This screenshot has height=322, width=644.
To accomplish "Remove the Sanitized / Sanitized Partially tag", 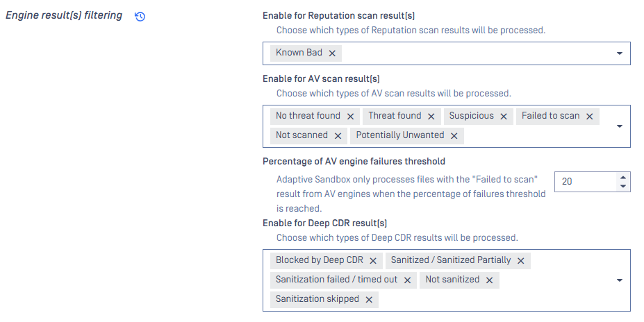I will (521, 261).
